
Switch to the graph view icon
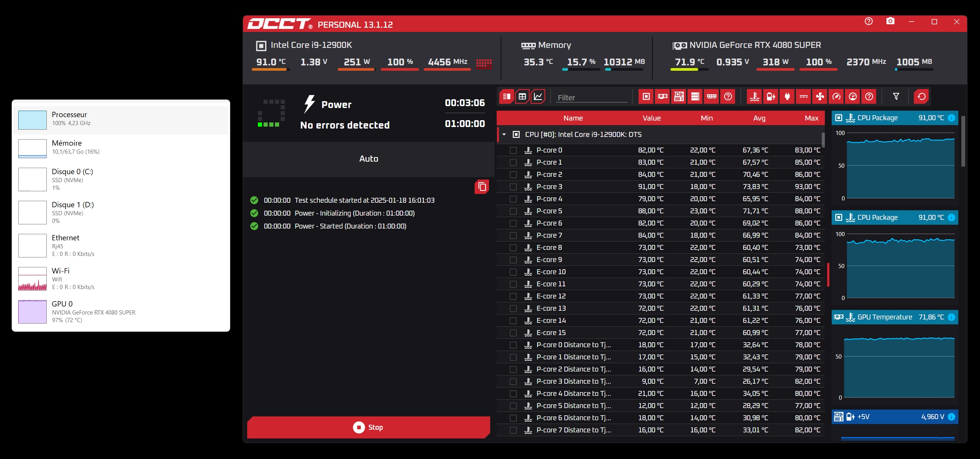point(538,97)
